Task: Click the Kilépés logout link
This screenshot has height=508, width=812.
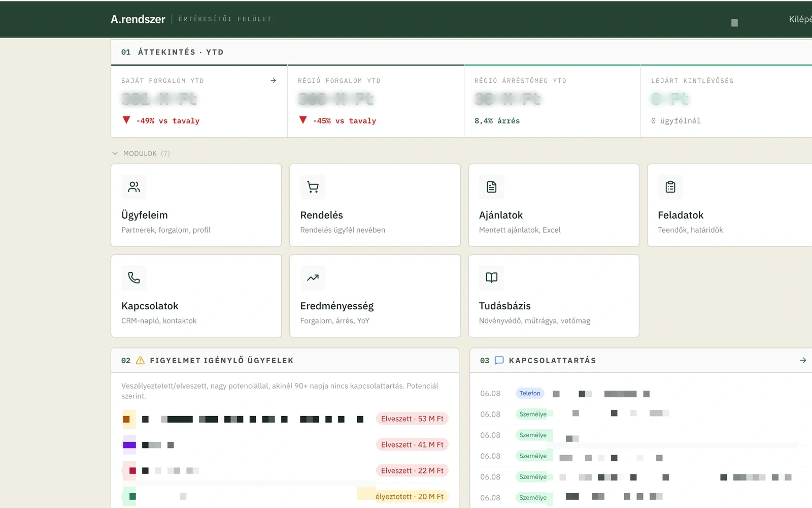Action: coord(800,19)
